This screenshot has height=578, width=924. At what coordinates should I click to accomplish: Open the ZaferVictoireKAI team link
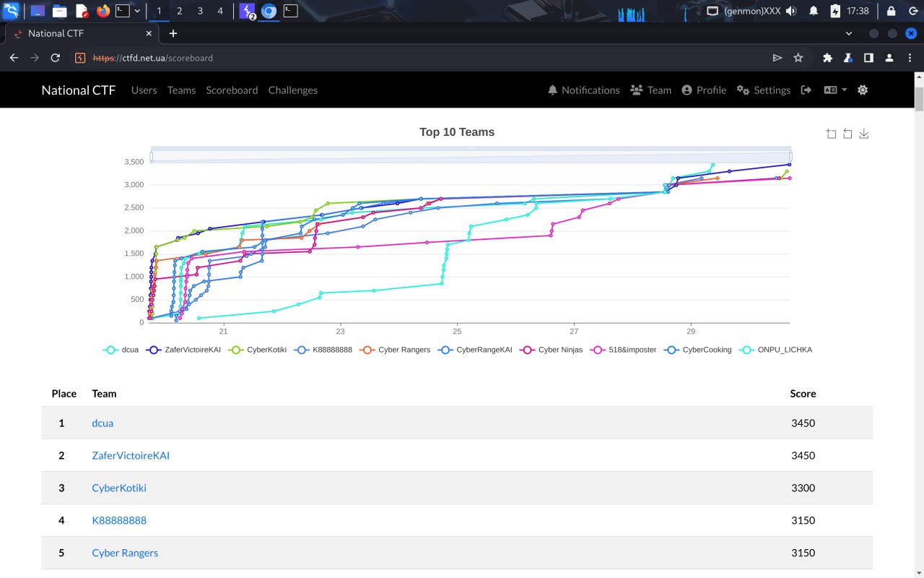(x=131, y=456)
